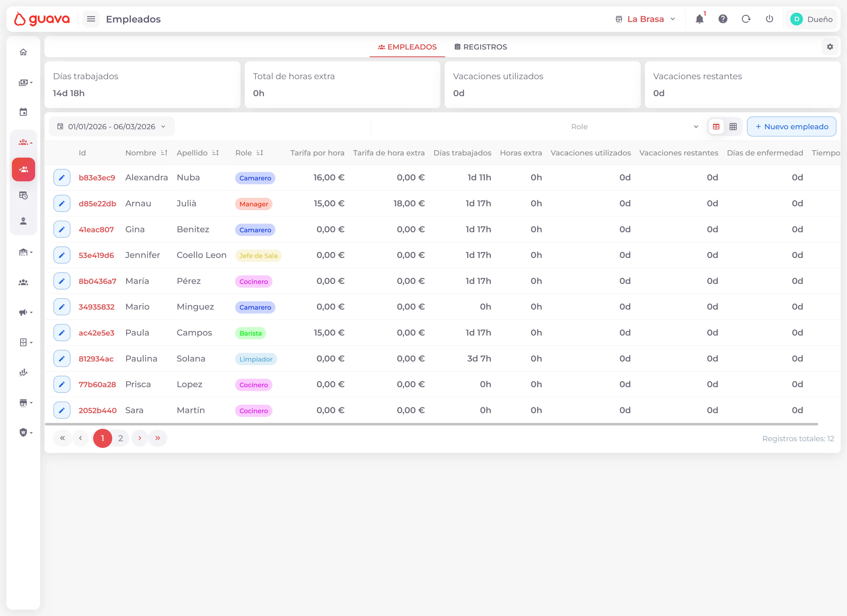Open the La Brasa restaurant selector

tap(645, 19)
